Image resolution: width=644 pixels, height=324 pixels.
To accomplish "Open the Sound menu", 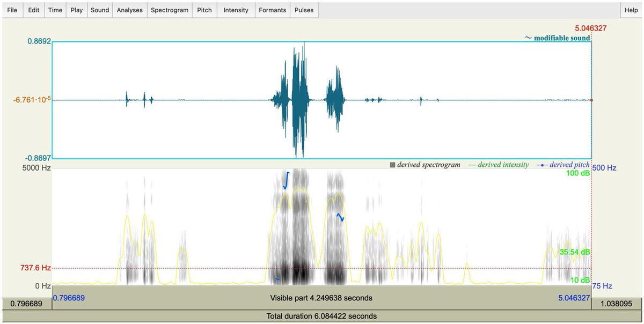I will pos(100,10).
